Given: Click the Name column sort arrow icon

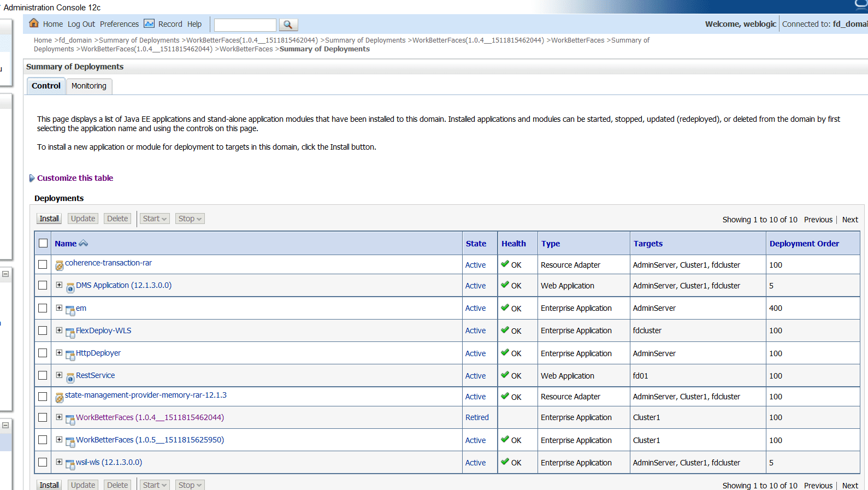Looking at the screenshot, I should tap(83, 243).
